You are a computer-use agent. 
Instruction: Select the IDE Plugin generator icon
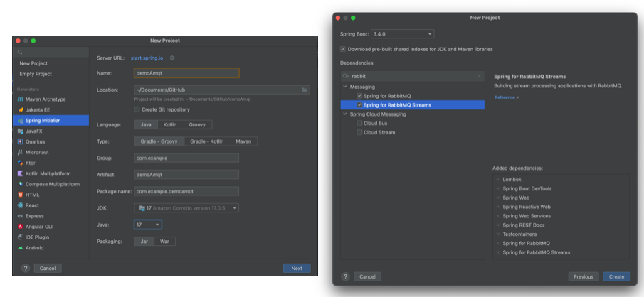(x=21, y=237)
